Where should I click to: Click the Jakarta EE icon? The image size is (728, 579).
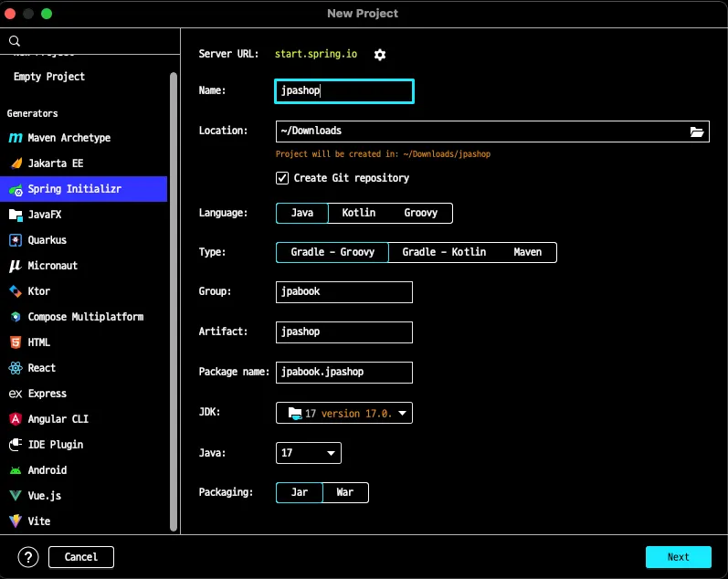[x=16, y=163]
